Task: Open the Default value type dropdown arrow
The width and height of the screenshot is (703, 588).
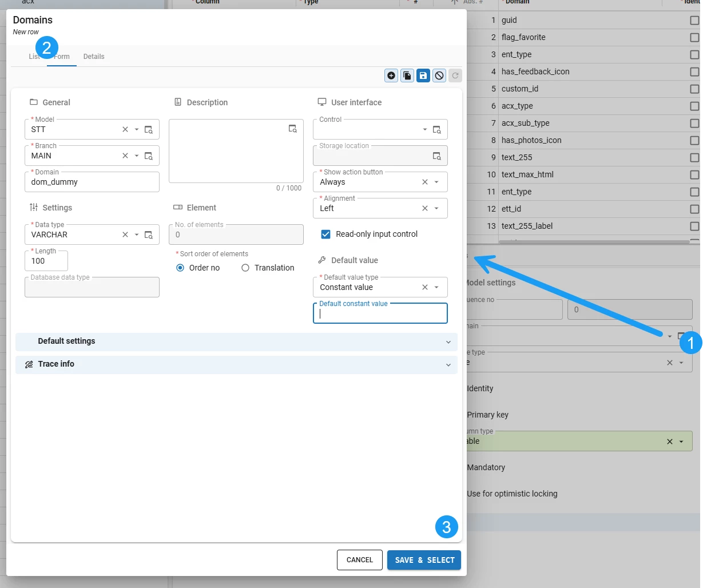Action: click(437, 288)
